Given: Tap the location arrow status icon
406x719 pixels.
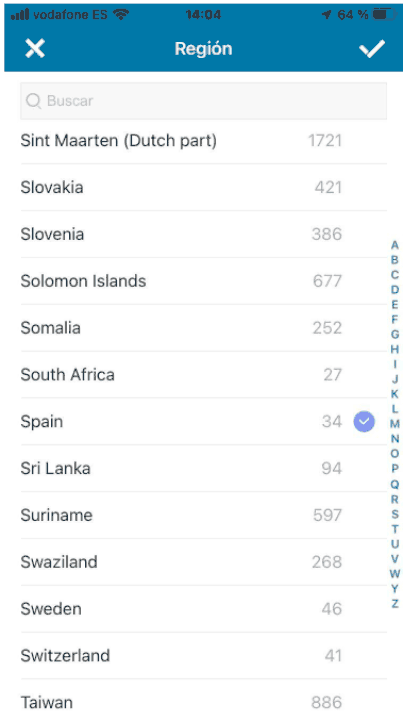Looking at the screenshot, I should (x=327, y=15).
